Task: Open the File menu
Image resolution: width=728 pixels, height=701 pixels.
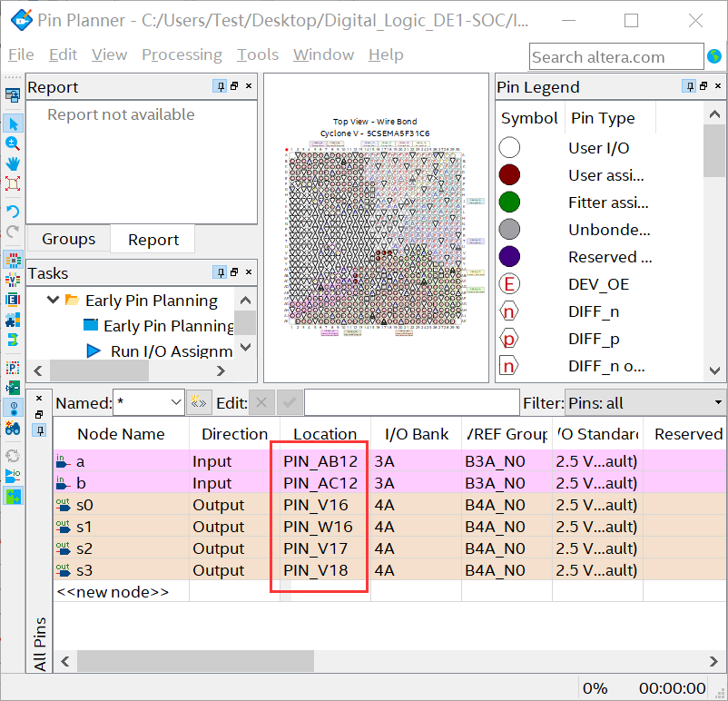Action: tap(21, 54)
